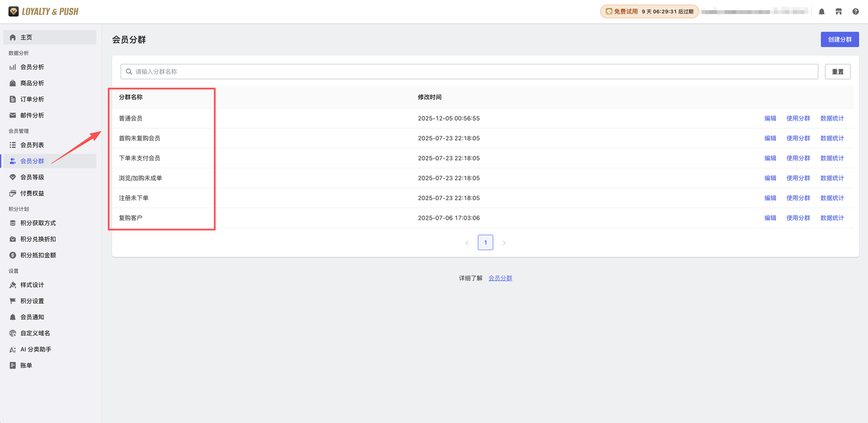The image size is (868, 423).
Task: Click the bag icon next to 商品分析
Action: click(13, 83)
